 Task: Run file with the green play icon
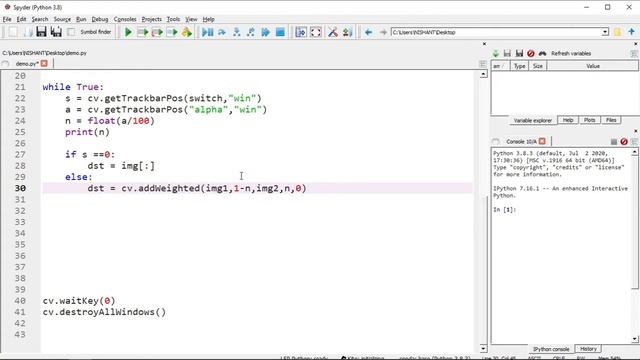click(128, 32)
